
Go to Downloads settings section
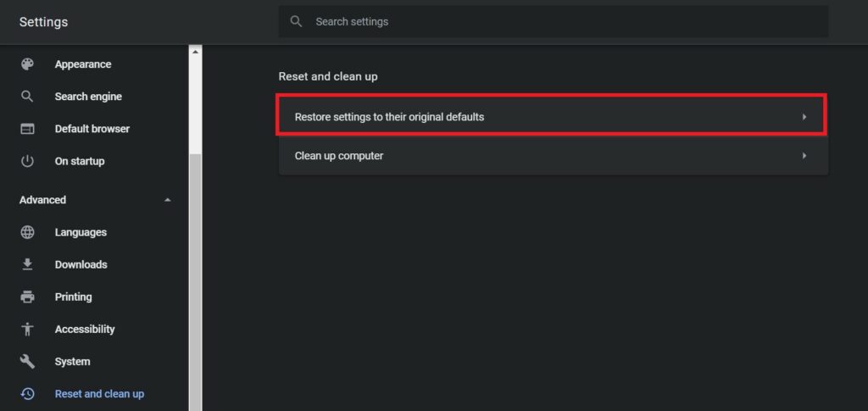tap(81, 264)
